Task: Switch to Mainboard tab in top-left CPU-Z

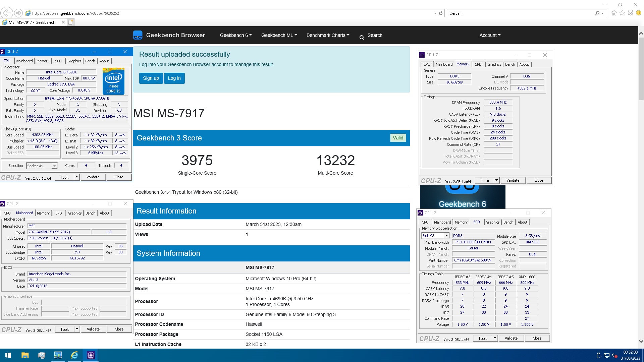Action: pos(24,61)
